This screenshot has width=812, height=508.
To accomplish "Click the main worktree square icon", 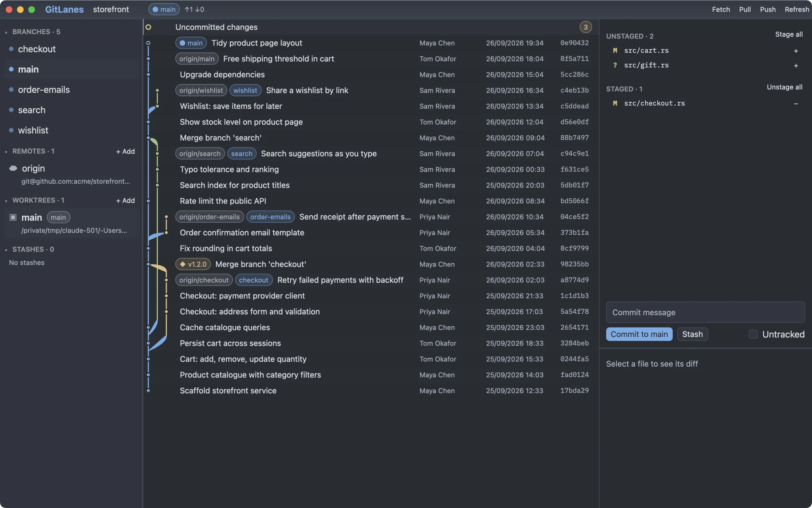I will coord(13,217).
